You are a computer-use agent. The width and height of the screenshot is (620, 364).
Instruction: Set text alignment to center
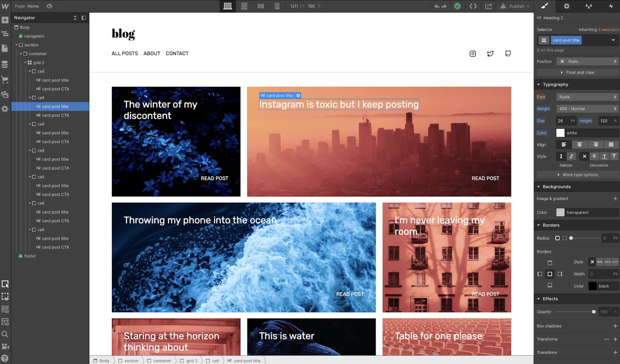click(579, 145)
